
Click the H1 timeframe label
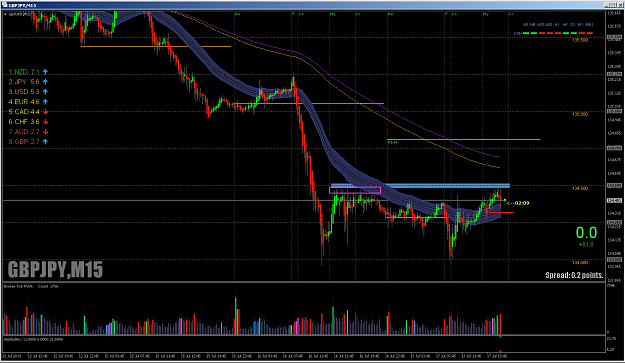(x=557, y=24)
